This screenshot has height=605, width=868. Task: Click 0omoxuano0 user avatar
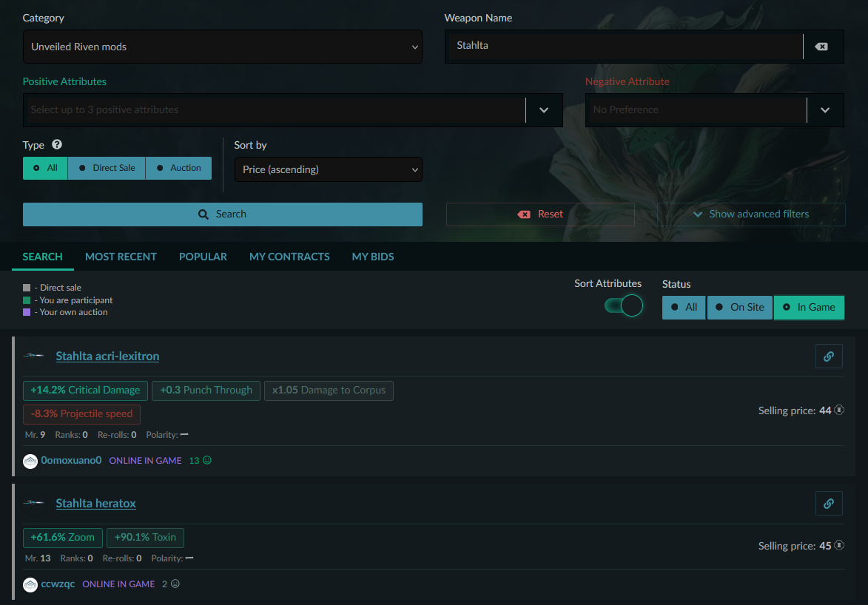(x=30, y=461)
